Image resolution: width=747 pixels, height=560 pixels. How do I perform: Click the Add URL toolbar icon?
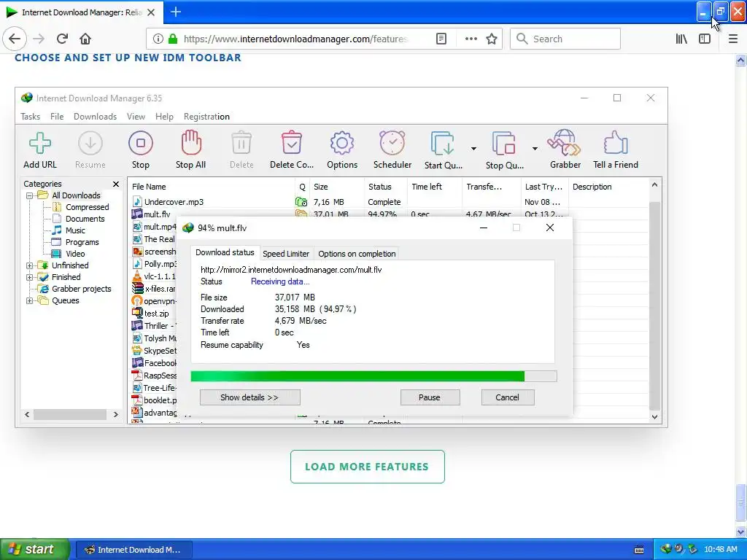40,143
